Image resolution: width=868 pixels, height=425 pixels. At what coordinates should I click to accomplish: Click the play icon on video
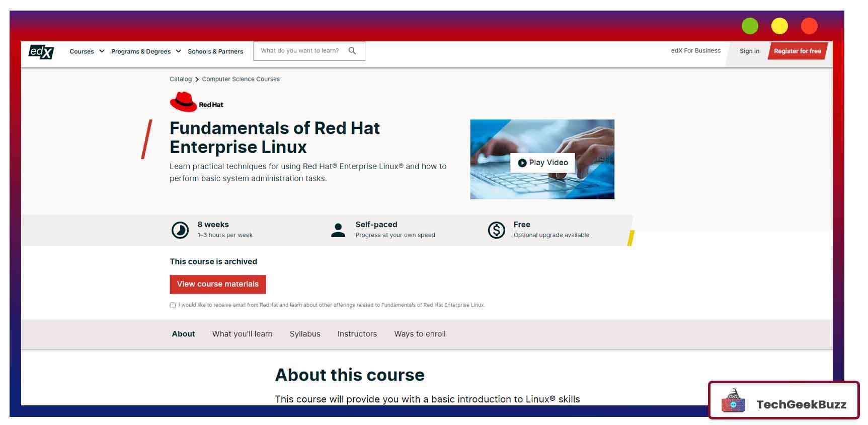tap(522, 163)
